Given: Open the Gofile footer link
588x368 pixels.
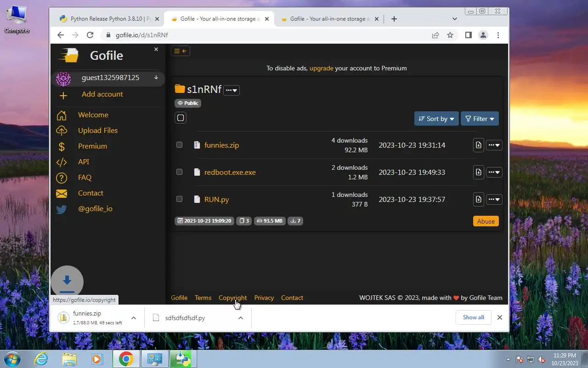Looking at the screenshot, I should [x=179, y=298].
